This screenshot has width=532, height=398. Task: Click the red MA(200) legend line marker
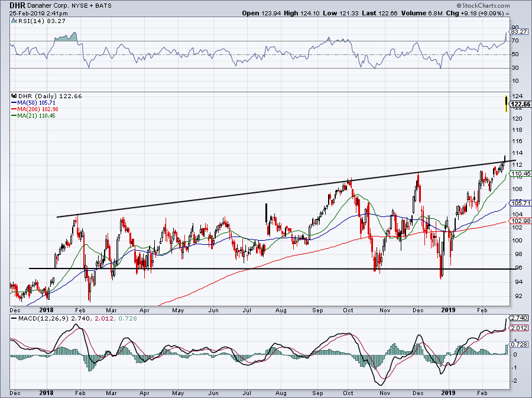point(14,109)
